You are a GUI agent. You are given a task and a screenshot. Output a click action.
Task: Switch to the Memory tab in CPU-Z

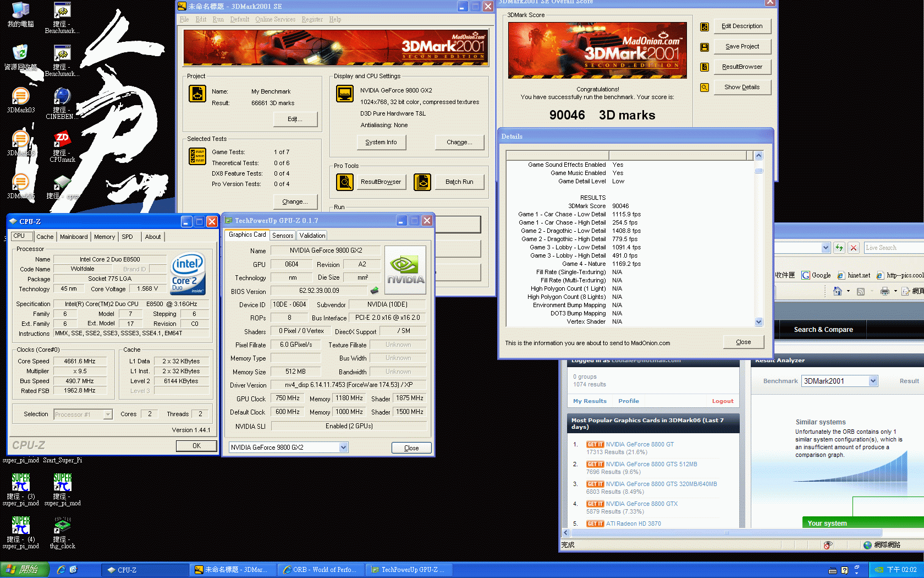point(105,237)
